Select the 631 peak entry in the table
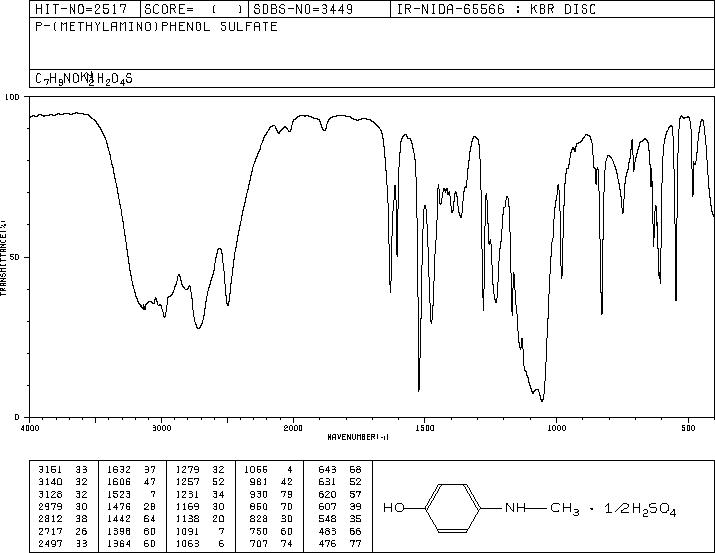The width and height of the screenshot is (715, 553). (x=340, y=481)
